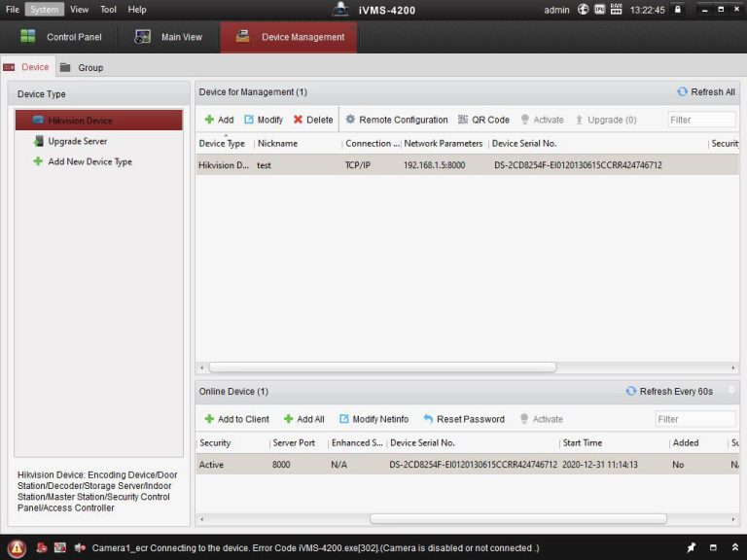Sort by Device Type column header
The image size is (747, 560).
pos(222,143)
